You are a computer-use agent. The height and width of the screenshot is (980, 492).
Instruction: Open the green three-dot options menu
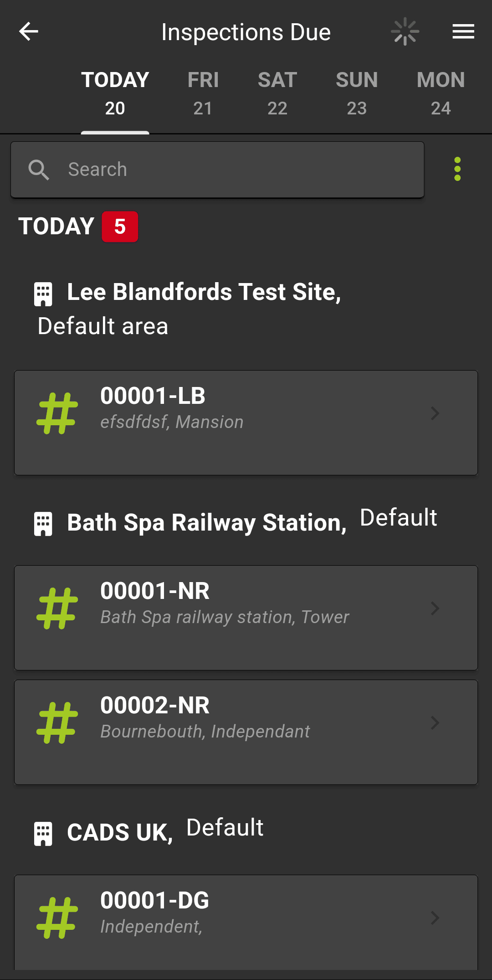(457, 169)
